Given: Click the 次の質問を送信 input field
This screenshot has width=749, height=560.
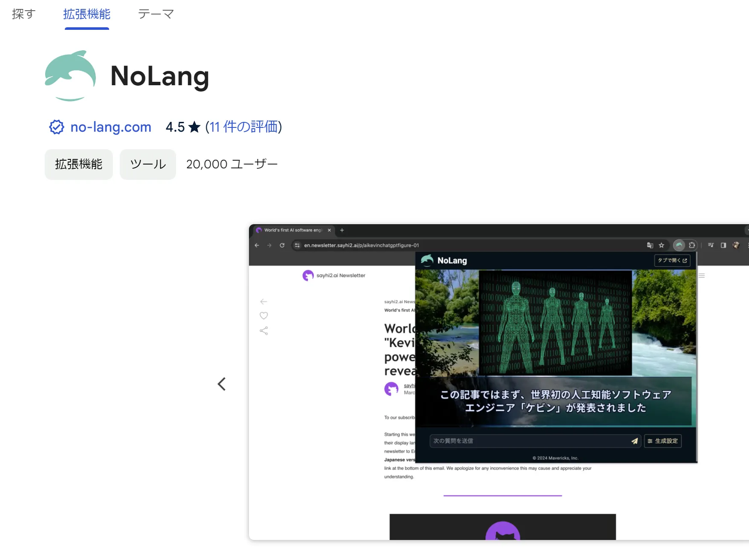Looking at the screenshot, I should coord(512,441).
